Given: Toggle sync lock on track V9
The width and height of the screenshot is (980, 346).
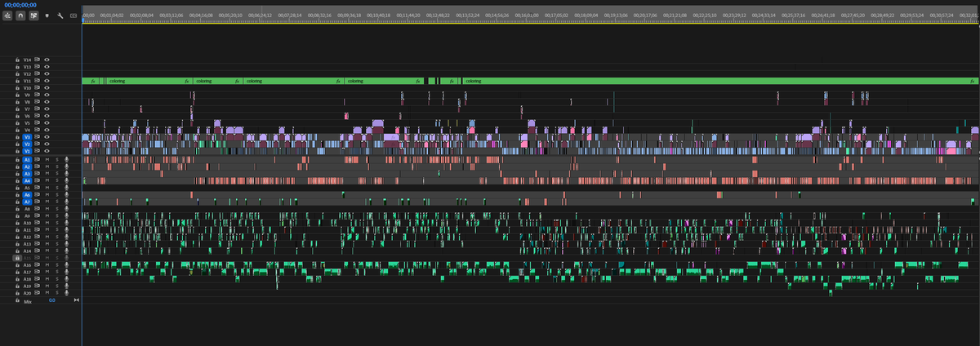Looking at the screenshot, I should pyautogui.click(x=38, y=95).
